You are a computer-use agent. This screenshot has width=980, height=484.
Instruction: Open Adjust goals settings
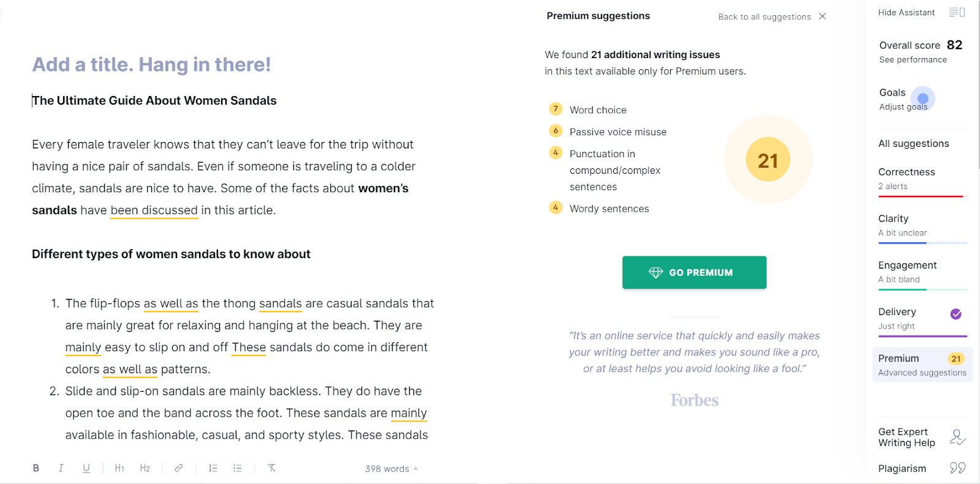click(903, 107)
